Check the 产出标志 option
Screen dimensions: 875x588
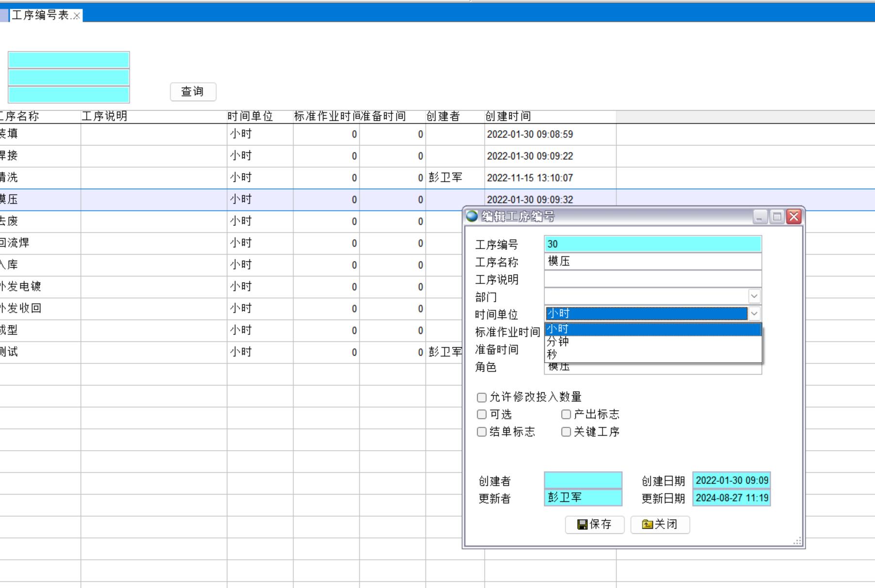pyautogui.click(x=566, y=414)
